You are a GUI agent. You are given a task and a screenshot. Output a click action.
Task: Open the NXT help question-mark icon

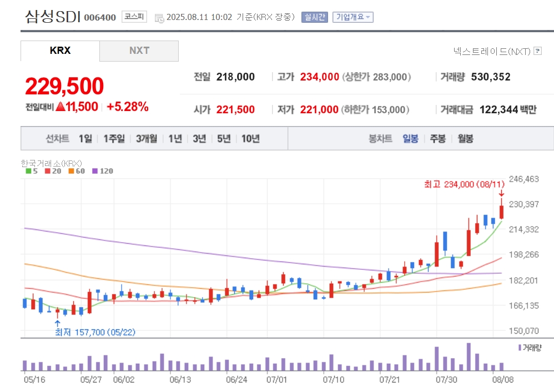pyautogui.click(x=537, y=51)
